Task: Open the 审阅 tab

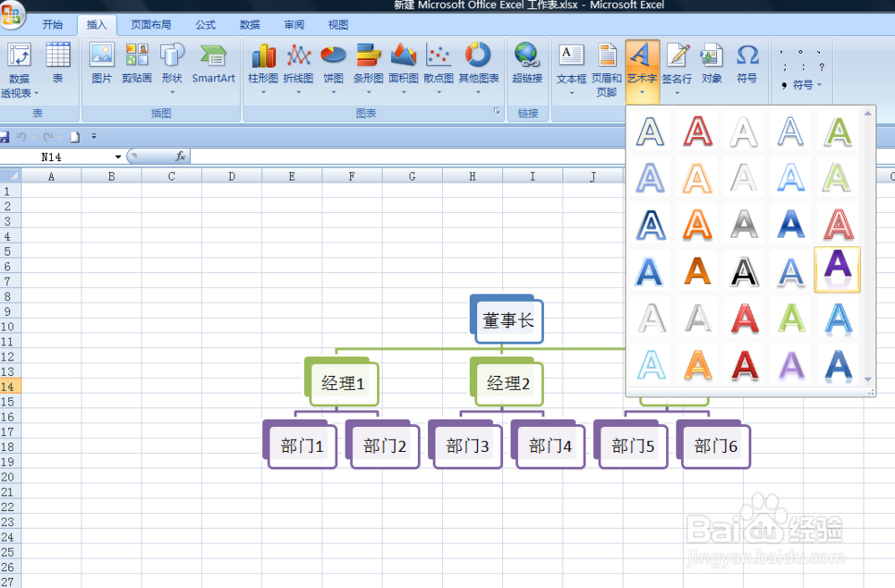Action: (294, 24)
